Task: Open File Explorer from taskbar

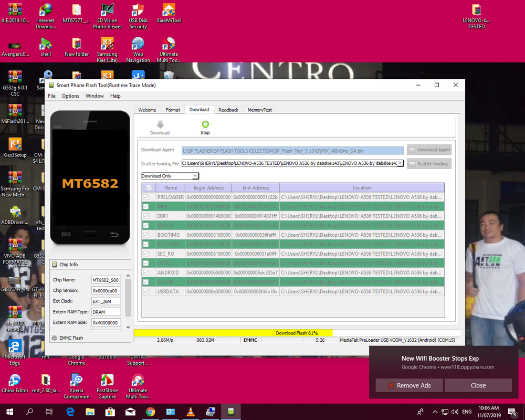Action: point(90,412)
